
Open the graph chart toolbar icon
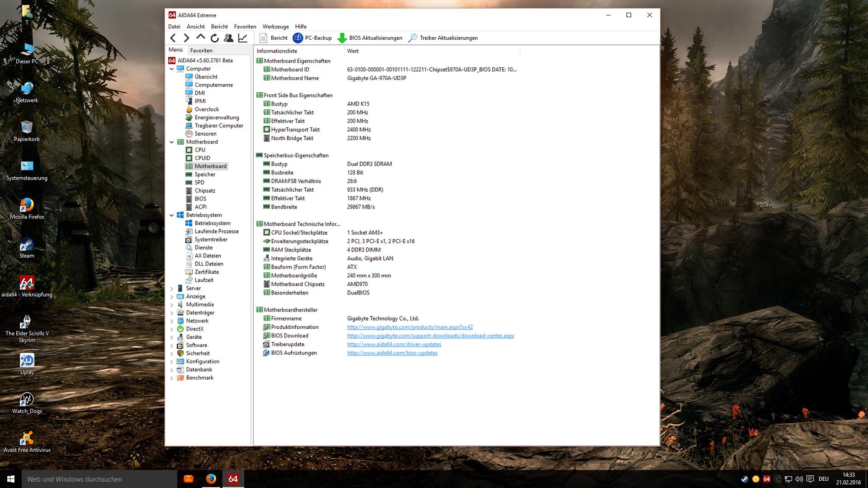click(243, 38)
